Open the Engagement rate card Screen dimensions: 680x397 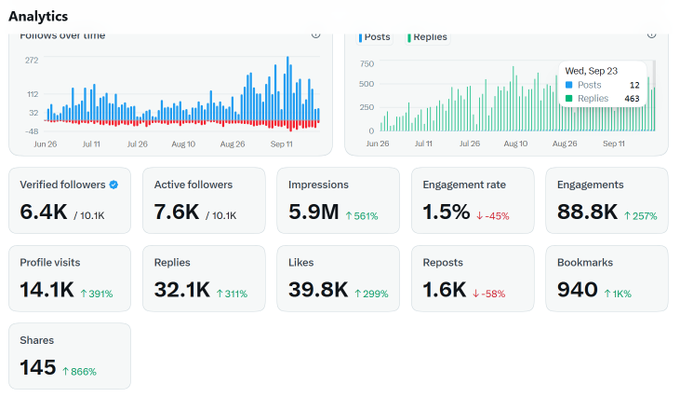click(x=473, y=200)
